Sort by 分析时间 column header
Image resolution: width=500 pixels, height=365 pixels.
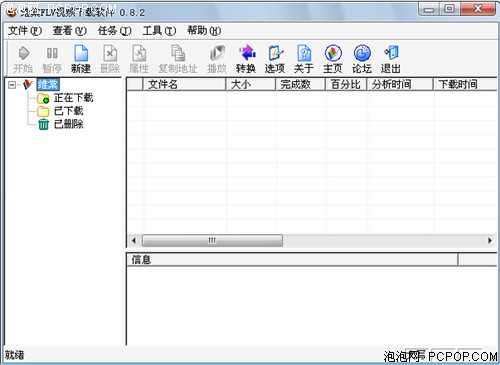click(400, 84)
